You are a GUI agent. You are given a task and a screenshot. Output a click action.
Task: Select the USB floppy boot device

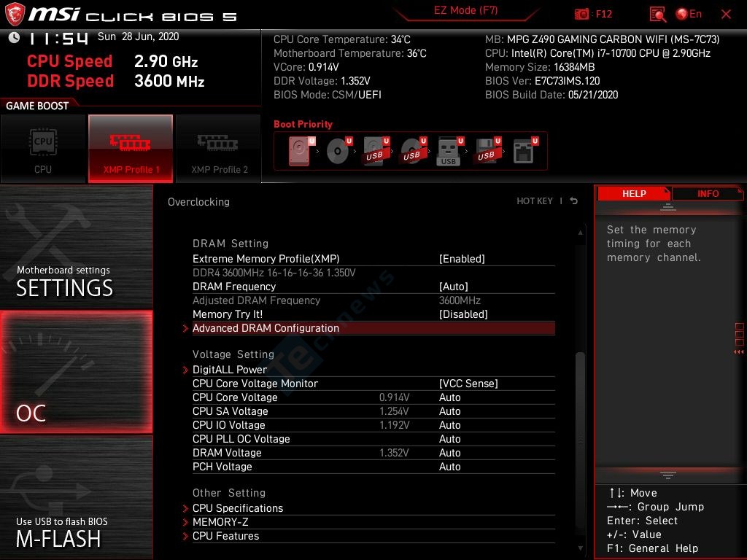pos(487,151)
